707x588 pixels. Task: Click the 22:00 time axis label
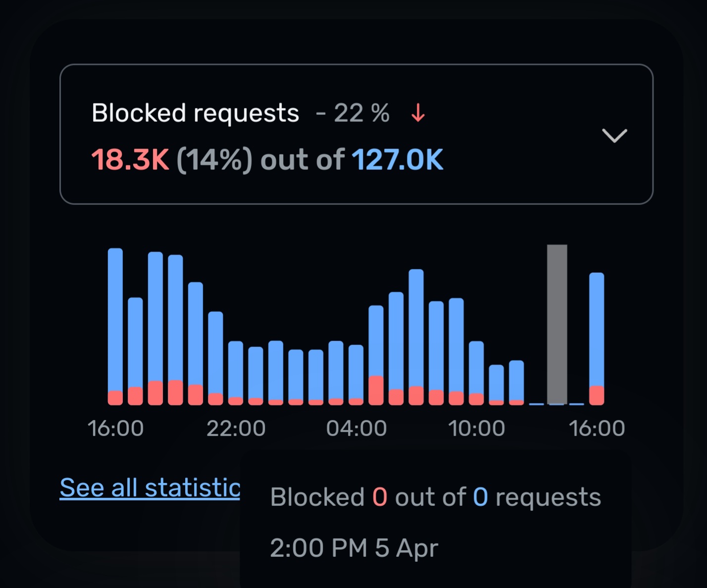coord(237,428)
